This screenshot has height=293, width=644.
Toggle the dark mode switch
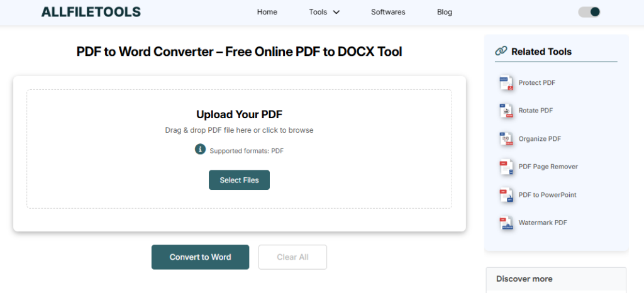point(589,12)
